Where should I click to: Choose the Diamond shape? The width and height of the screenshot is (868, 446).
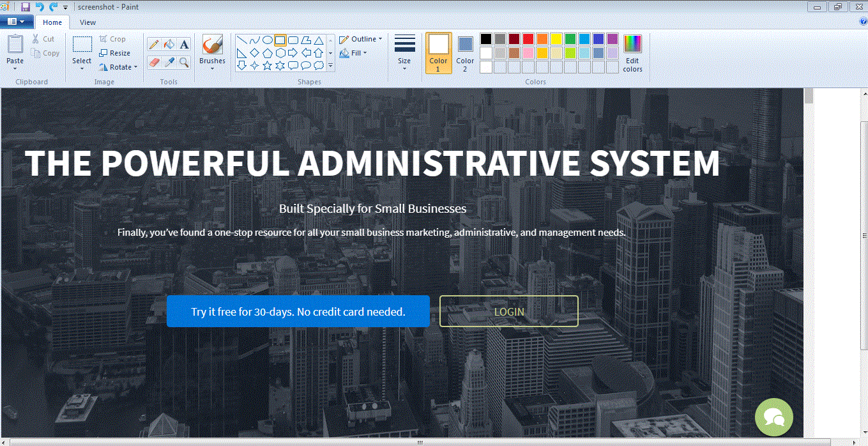point(255,52)
